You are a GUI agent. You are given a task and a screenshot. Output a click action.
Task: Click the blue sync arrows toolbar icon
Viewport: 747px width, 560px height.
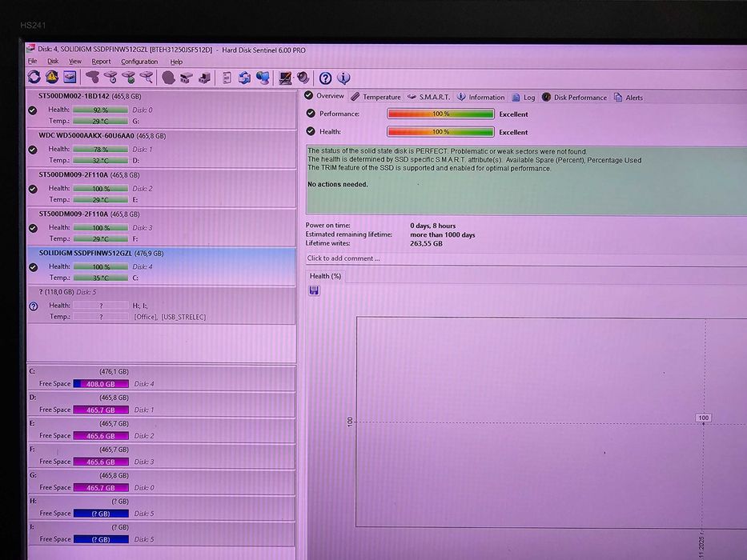pyautogui.click(x=244, y=78)
